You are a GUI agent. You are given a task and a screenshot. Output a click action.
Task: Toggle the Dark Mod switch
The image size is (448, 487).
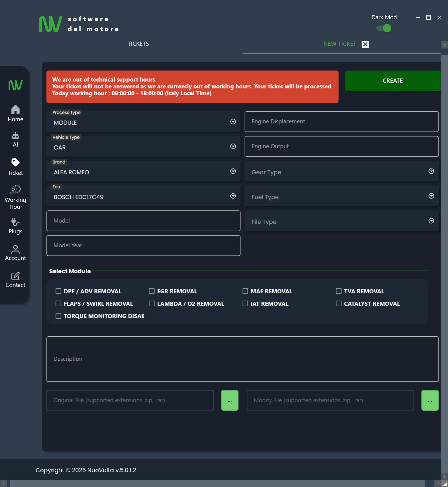(383, 28)
